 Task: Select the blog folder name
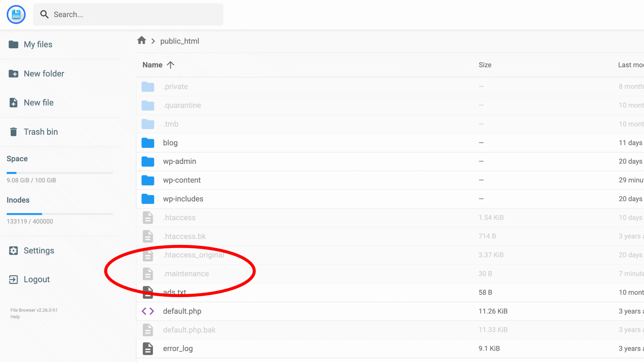pos(170,143)
